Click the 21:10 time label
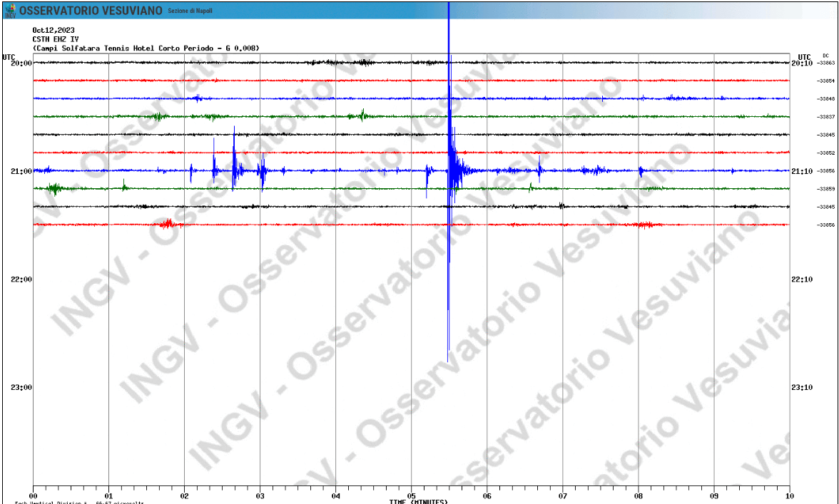The width and height of the screenshot is (839, 504). (802, 171)
